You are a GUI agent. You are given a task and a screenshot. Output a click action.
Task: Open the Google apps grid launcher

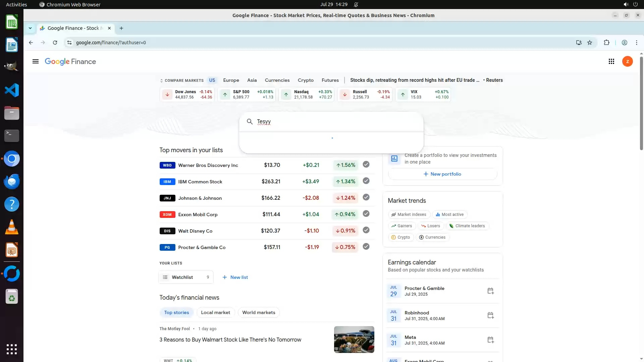pyautogui.click(x=611, y=61)
